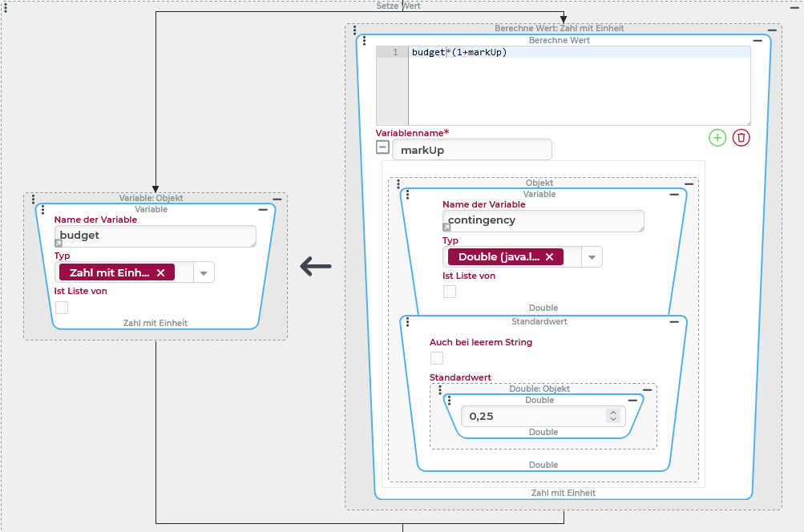The width and height of the screenshot is (804, 532).
Task: Enable 'Auch bei leerem String' checkbox
Action: tap(437, 358)
